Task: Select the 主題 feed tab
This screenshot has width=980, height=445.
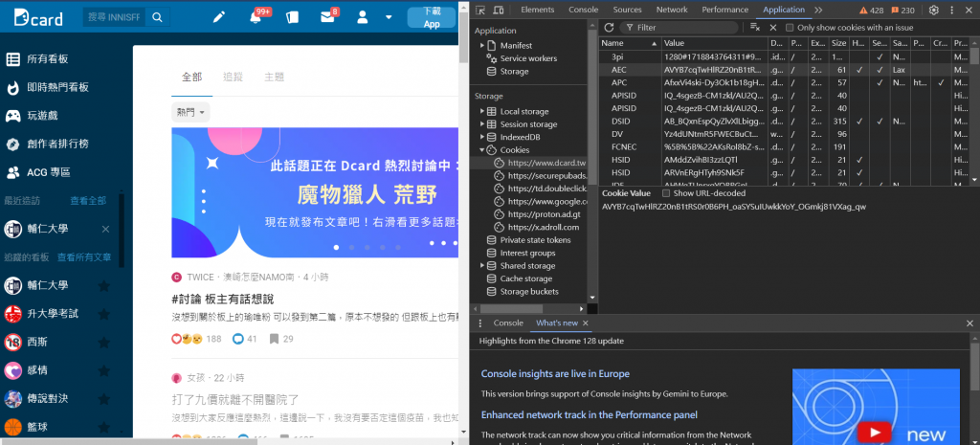Action: [275, 77]
